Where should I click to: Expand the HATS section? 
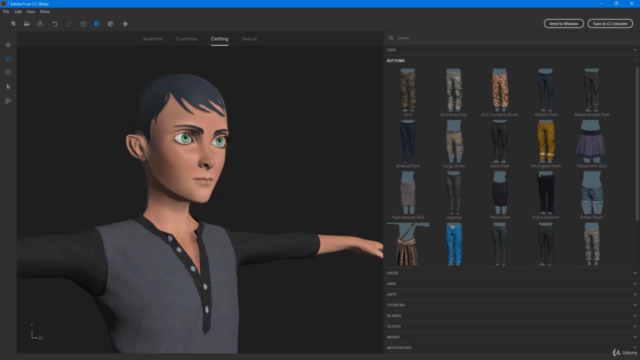[511, 294]
